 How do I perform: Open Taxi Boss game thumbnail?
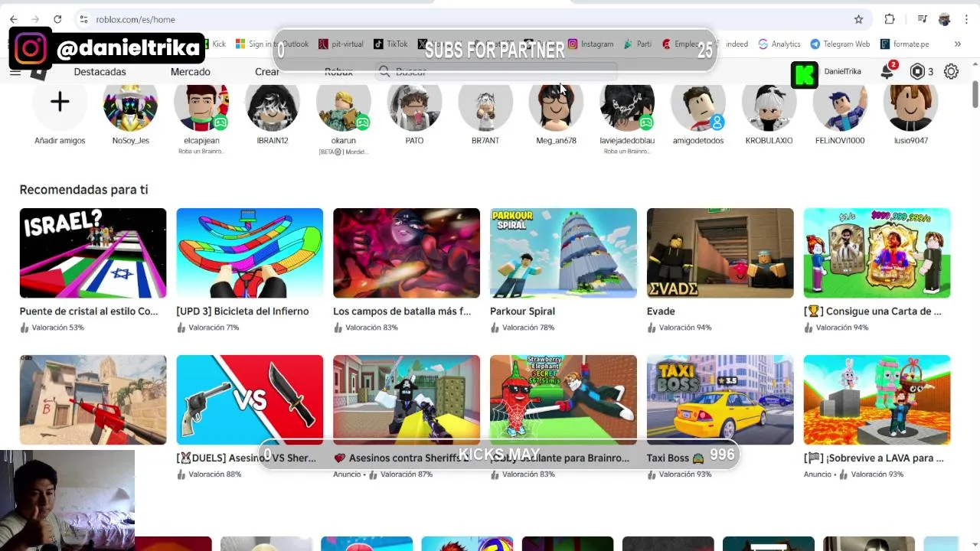click(720, 399)
